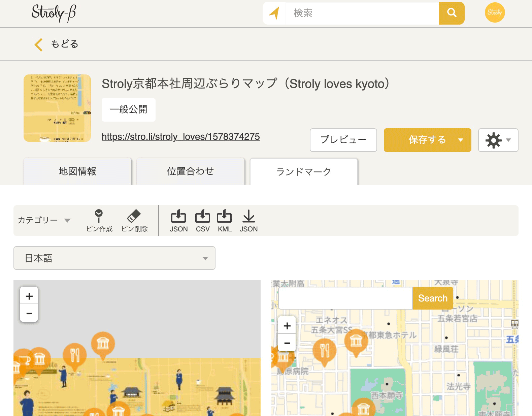Switch to the 地図情報 tab

tap(77, 171)
